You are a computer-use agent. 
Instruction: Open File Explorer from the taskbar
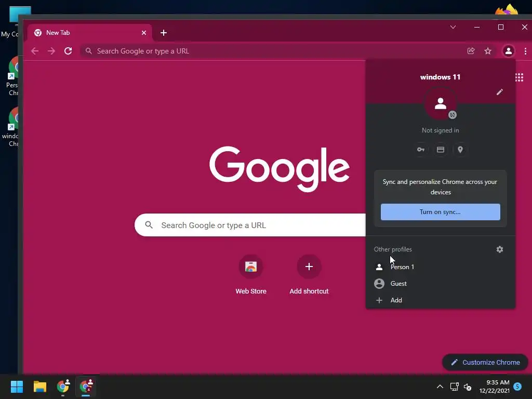click(39, 387)
